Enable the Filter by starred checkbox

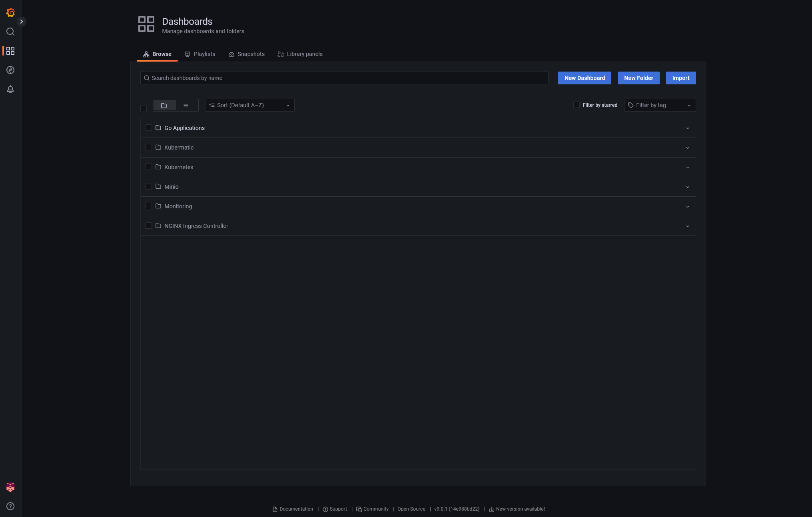point(577,105)
